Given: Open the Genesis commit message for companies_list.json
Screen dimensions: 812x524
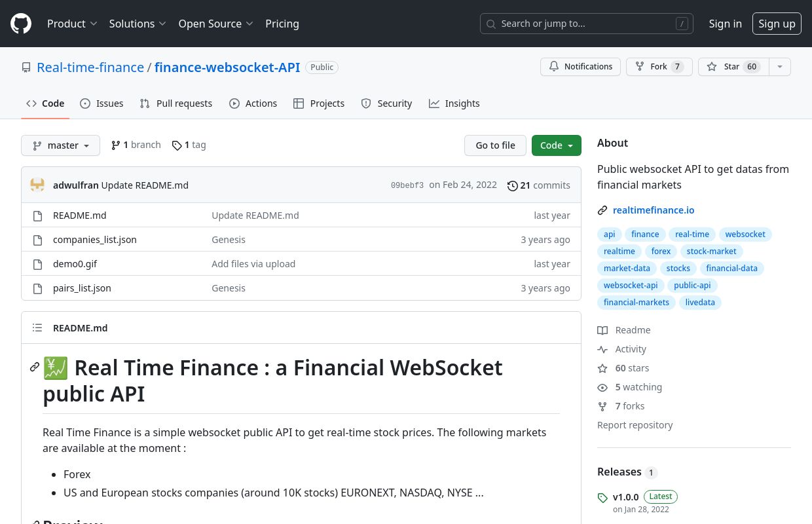Looking at the screenshot, I should point(229,240).
